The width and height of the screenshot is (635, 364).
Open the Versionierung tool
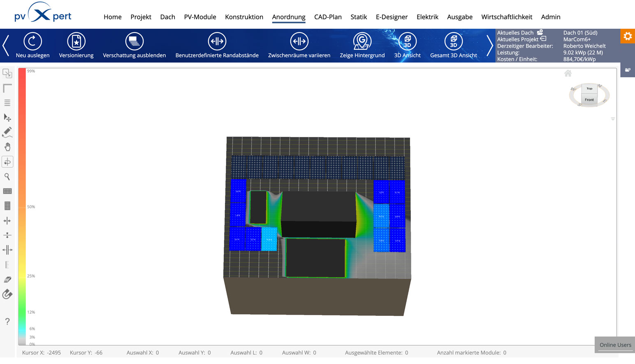click(76, 42)
